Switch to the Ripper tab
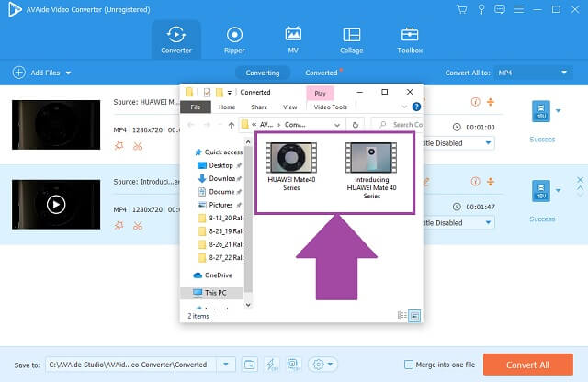588x382 pixels. 234,40
